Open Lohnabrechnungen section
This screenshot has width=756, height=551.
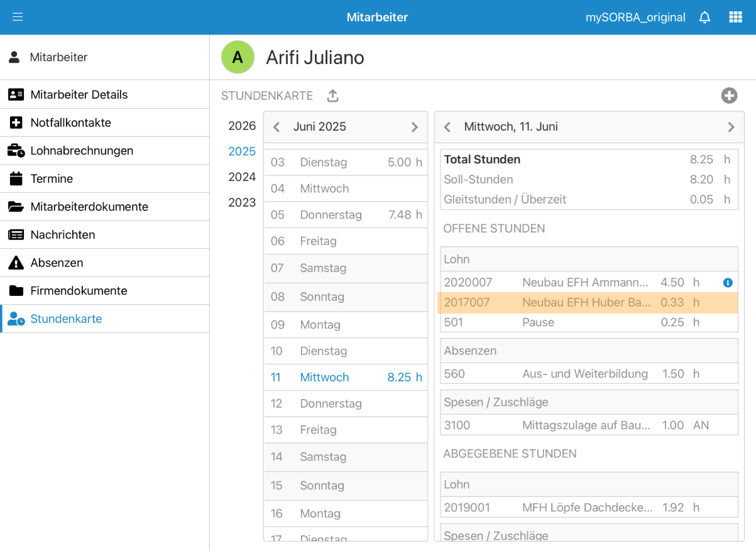[x=82, y=151]
